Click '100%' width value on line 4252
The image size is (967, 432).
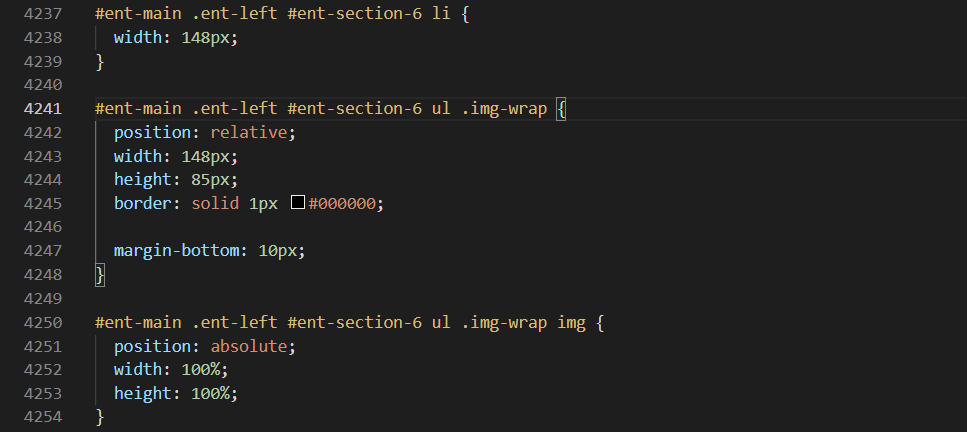[200, 369]
